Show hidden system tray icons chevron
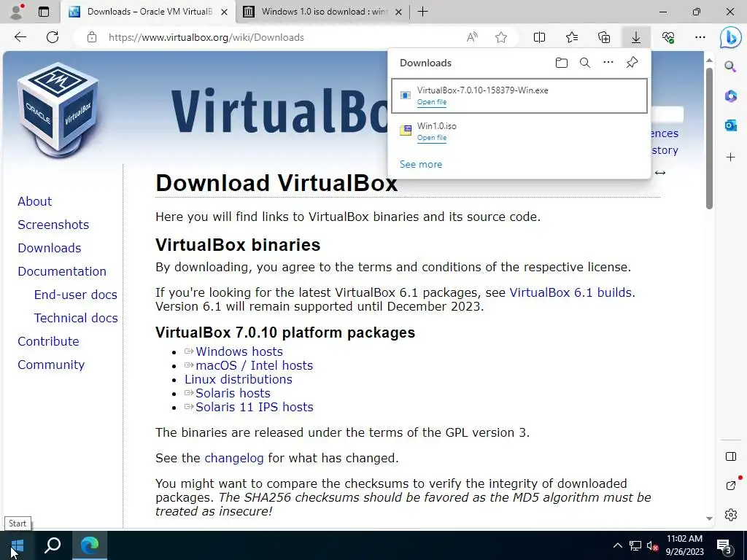 coord(617,545)
